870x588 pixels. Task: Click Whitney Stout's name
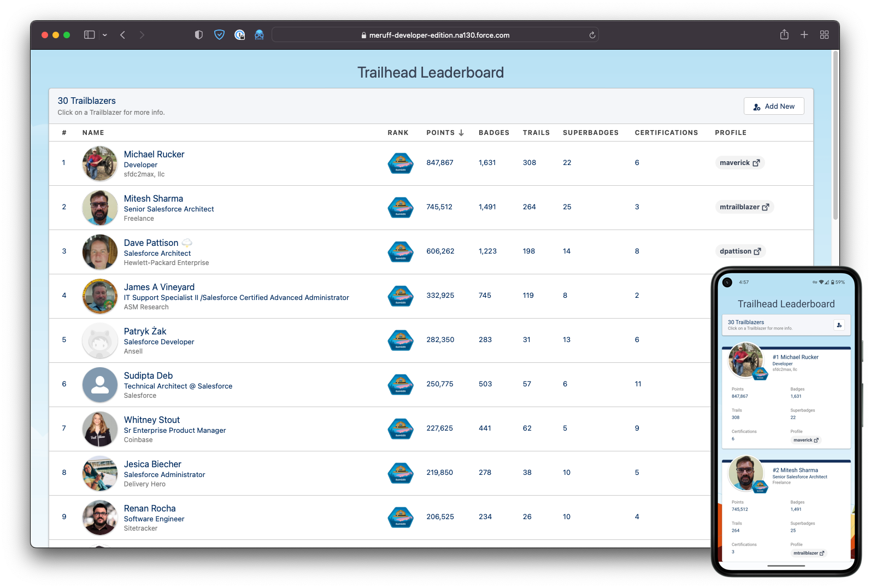[x=152, y=420]
